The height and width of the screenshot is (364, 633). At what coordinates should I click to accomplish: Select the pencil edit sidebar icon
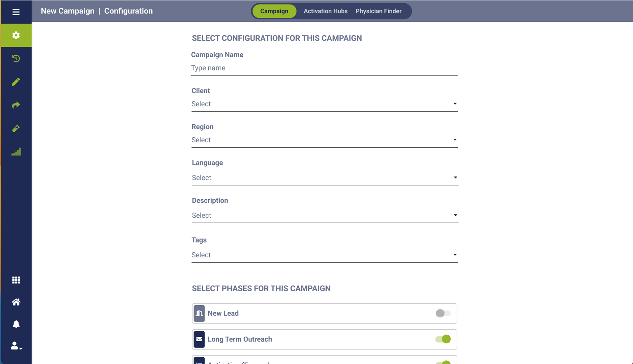pyautogui.click(x=16, y=82)
